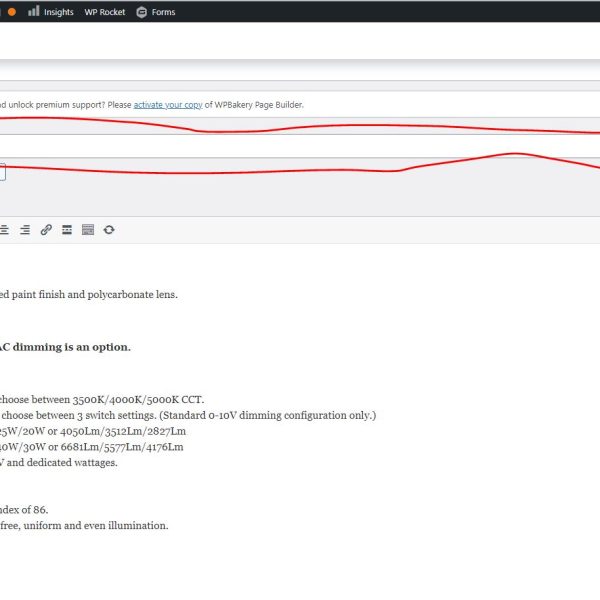
Task: Click the bold 'AC dimming is an option' text
Action: [65, 347]
